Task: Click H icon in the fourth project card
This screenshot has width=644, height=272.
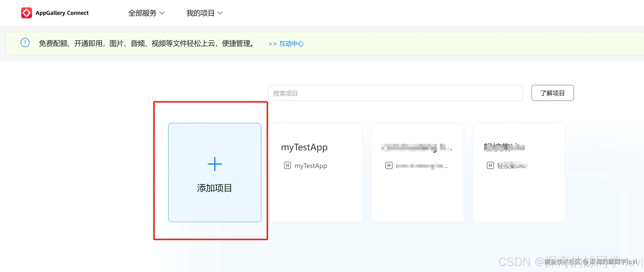Action: (490, 166)
